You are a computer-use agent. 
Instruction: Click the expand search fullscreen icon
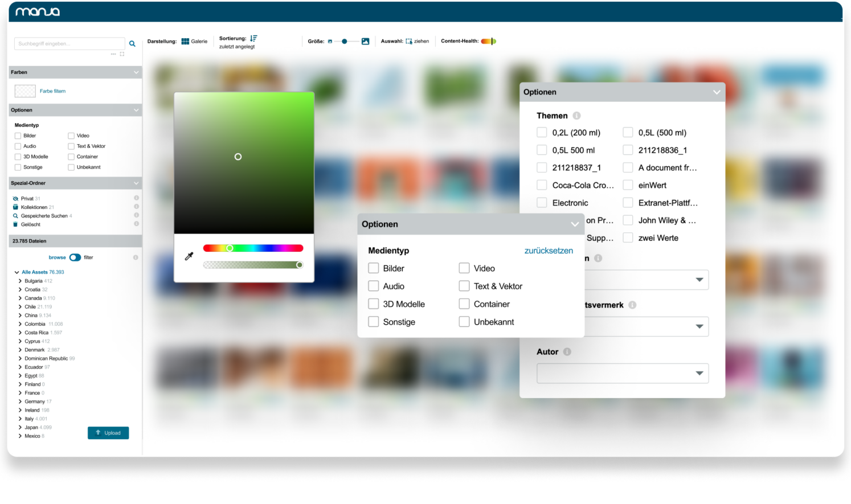(x=122, y=54)
